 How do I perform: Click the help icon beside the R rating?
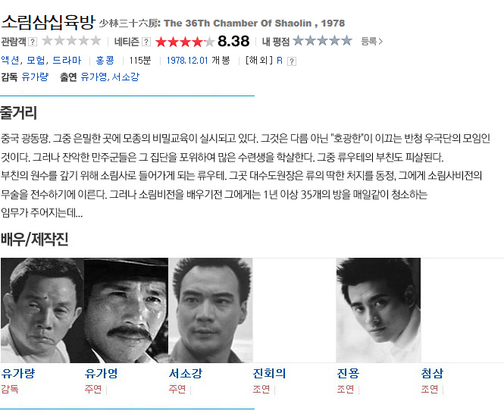(292, 61)
